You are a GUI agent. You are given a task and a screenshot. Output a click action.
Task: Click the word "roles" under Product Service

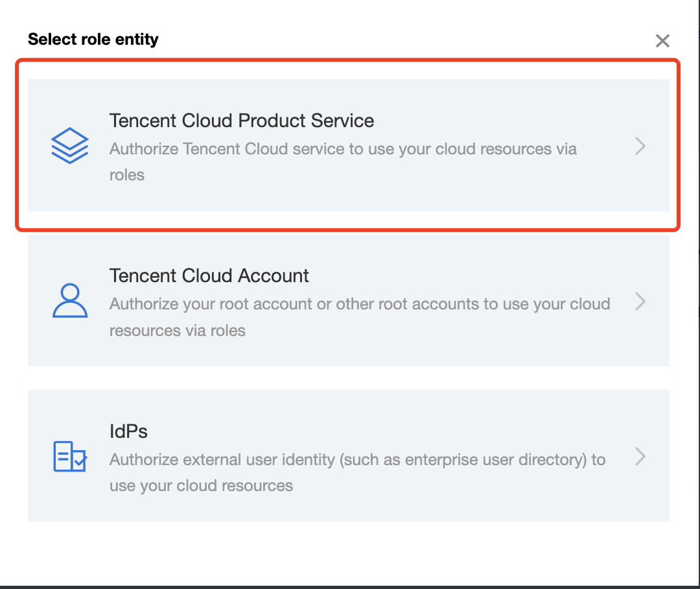point(126,175)
